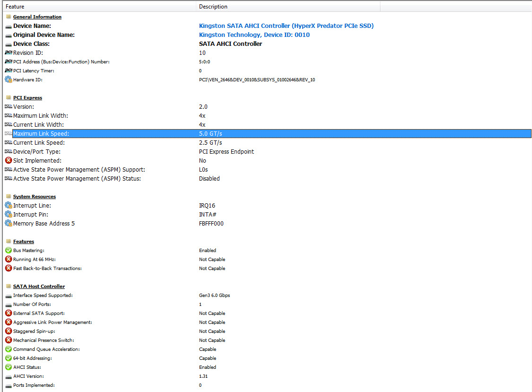This screenshot has width=532, height=392.
Task: Click the 'Enabled' Bus Mastering value
Action: click(207, 250)
